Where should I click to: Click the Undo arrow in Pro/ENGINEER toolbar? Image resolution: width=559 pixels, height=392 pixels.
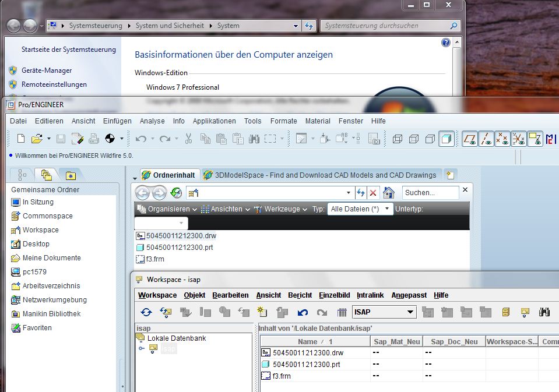coord(141,139)
